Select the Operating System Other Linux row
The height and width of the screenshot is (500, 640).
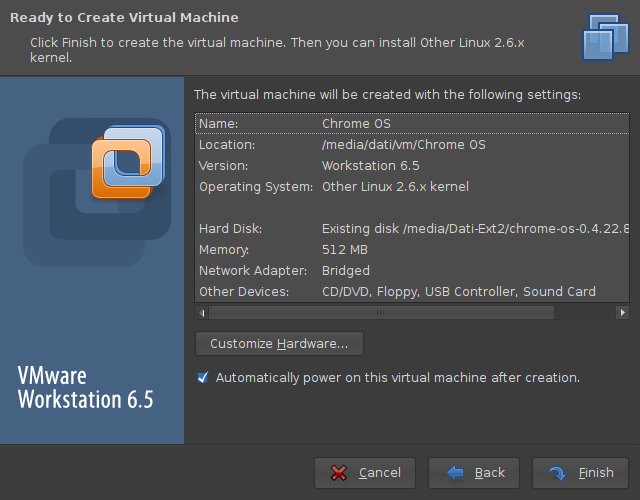(x=412, y=187)
